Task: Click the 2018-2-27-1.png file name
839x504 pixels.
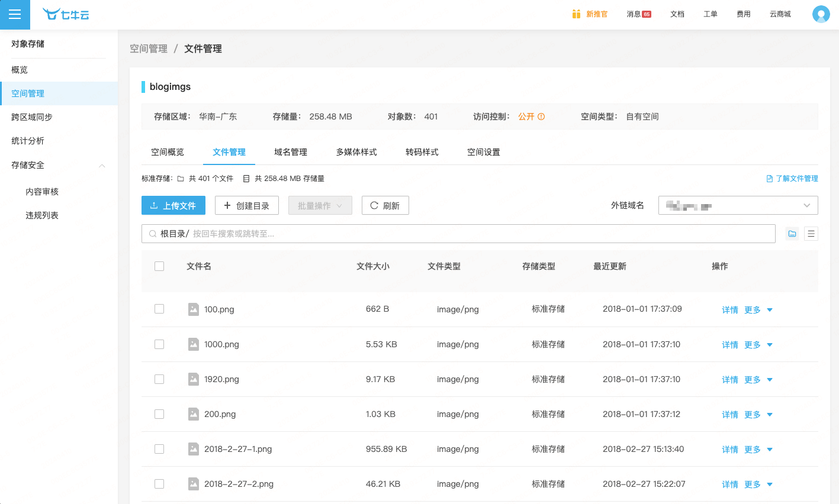Action: pyautogui.click(x=238, y=449)
